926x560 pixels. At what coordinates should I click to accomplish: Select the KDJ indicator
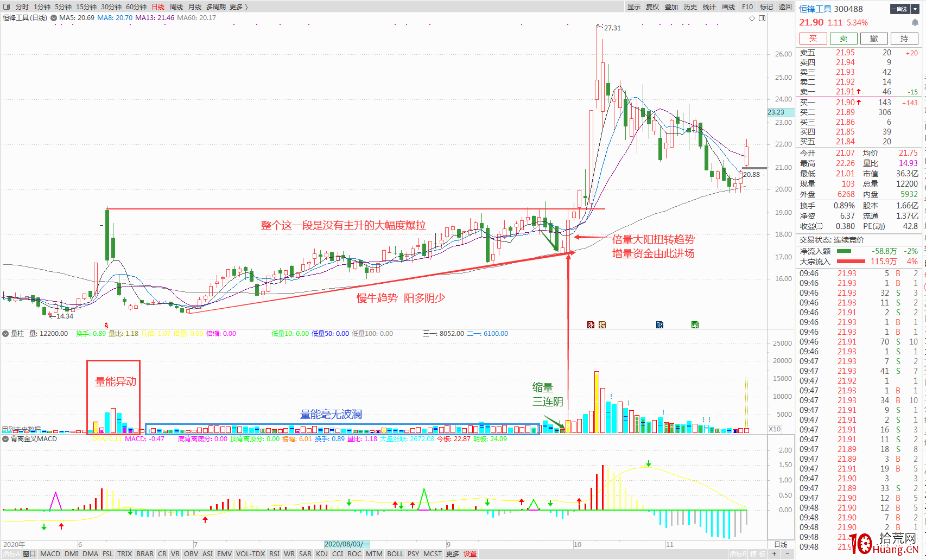click(322, 554)
